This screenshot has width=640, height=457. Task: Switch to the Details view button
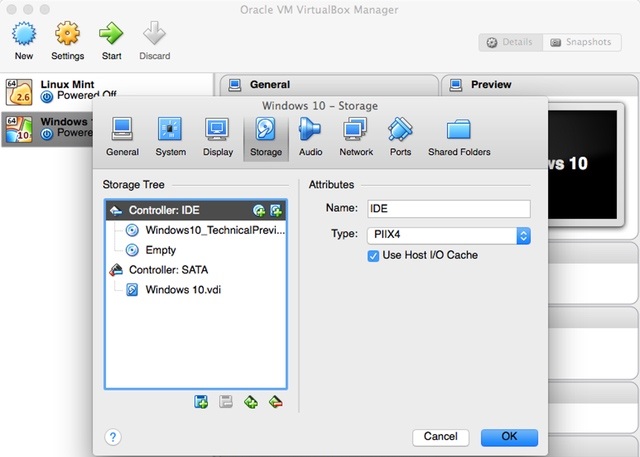(511, 42)
